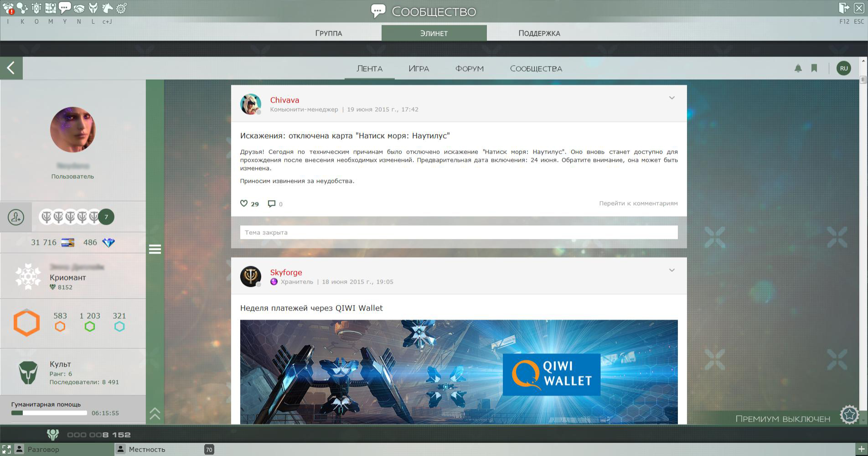Open the Игра section
868x456 pixels.
tap(418, 68)
